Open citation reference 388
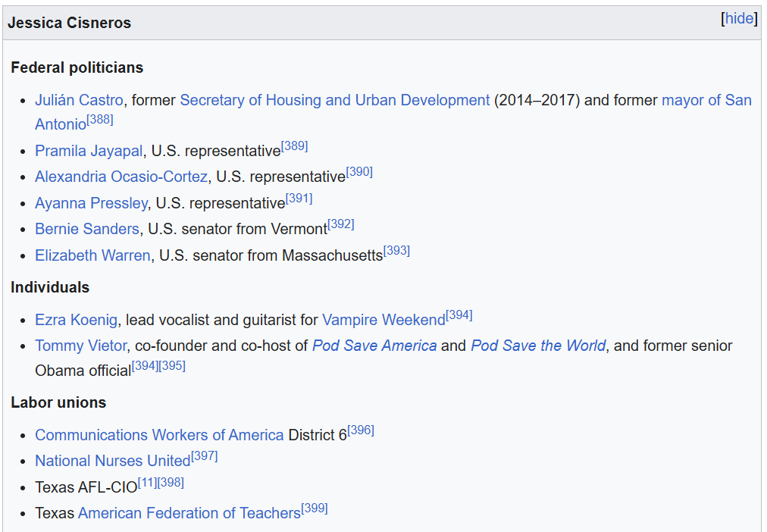The height and width of the screenshot is (532, 767). (100, 120)
